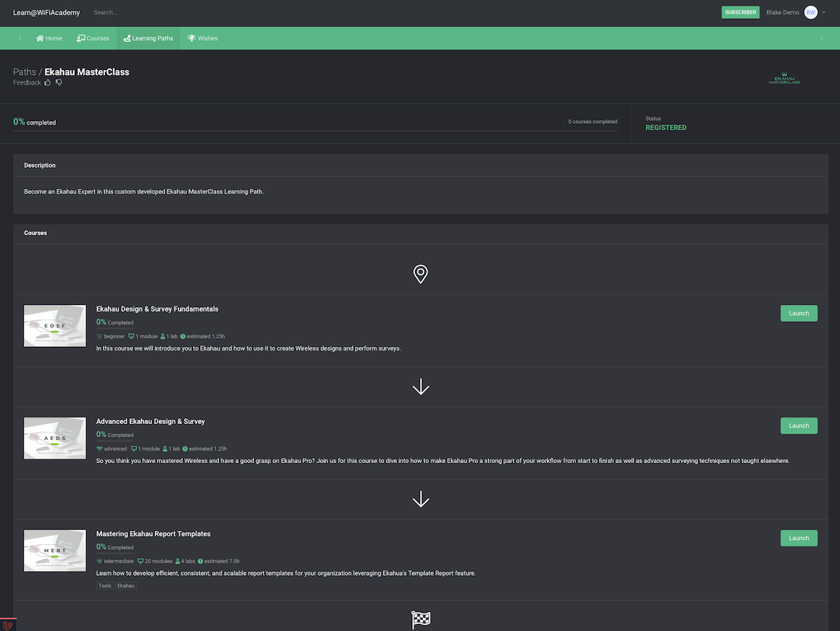Image resolution: width=840 pixels, height=631 pixels.
Task: Click the "intermediate" level label
Action: click(x=118, y=561)
